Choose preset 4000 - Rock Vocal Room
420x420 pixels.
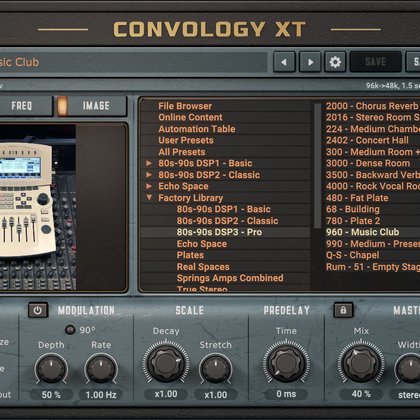(373, 186)
